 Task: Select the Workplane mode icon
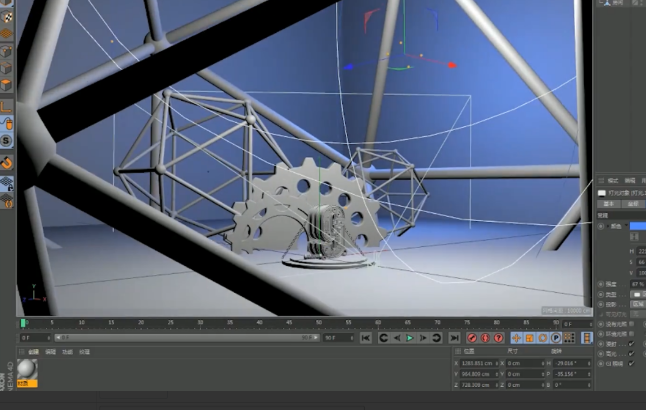[x=7, y=34]
